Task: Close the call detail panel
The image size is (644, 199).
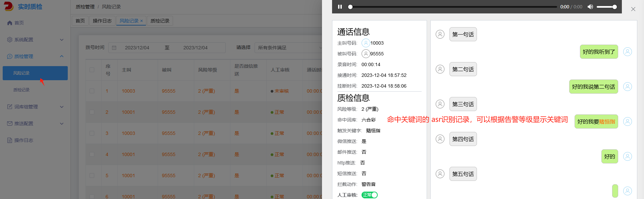Action: tap(633, 9)
